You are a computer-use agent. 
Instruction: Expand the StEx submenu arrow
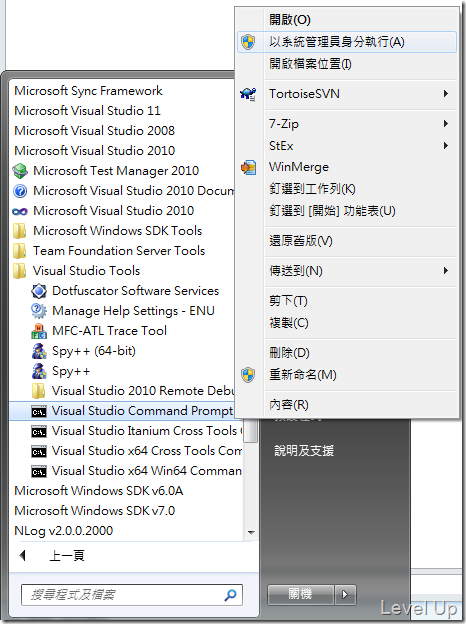click(x=446, y=146)
